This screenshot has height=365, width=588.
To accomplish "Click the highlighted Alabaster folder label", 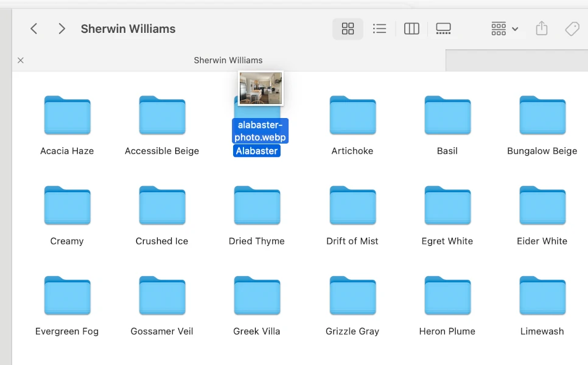I will coord(257,151).
